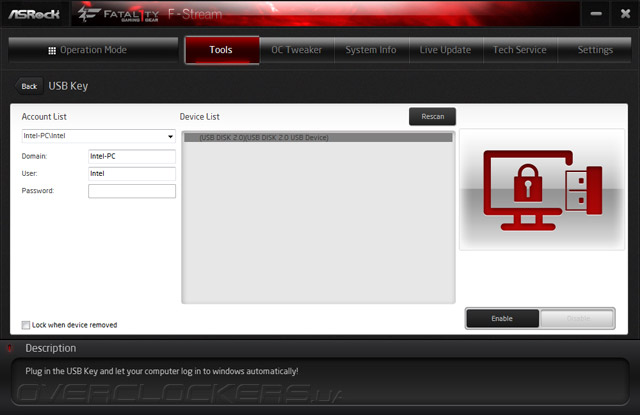Focus the Password input field
This screenshot has width=640, height=415.
click(132, 191)
